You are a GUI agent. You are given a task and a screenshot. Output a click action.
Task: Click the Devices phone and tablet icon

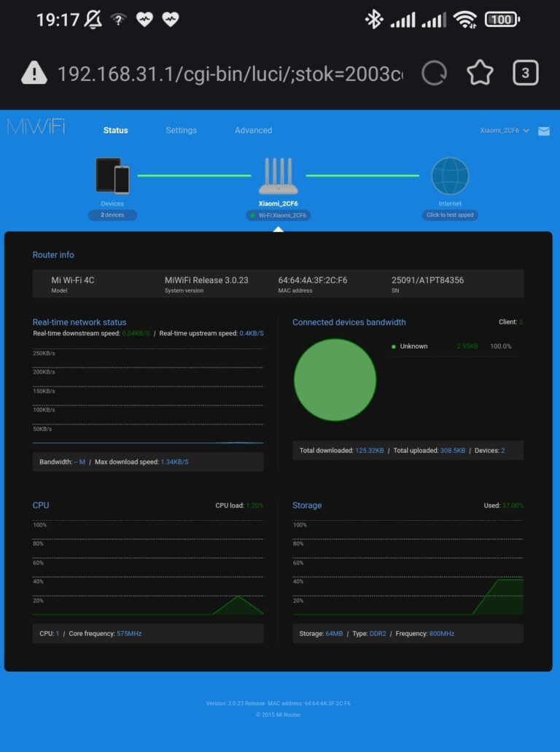[x=112, y=176]
